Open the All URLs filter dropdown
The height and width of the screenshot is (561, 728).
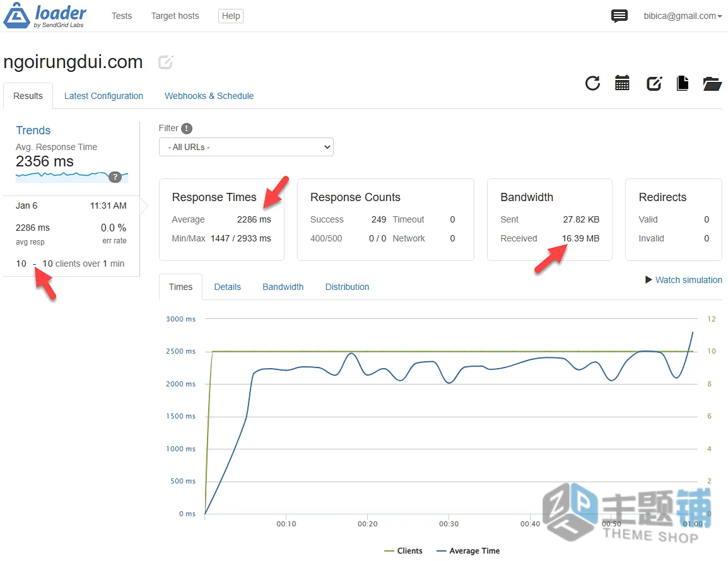pos(246,147)
